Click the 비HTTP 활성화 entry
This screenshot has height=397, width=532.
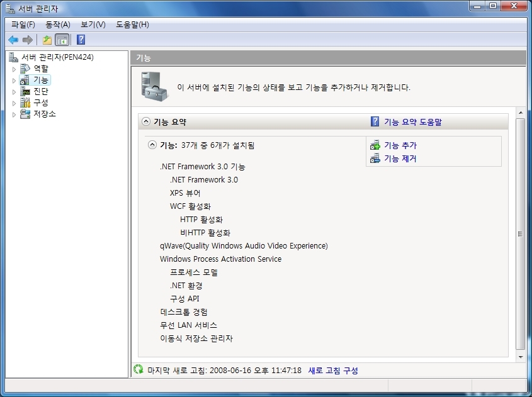pyautogui.click(x=205, y=233)
